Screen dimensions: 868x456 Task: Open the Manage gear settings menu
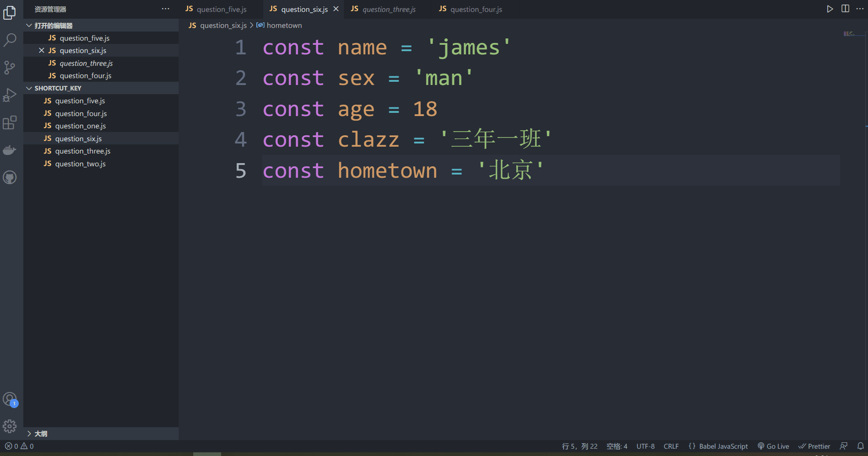(x=10, y=426)
